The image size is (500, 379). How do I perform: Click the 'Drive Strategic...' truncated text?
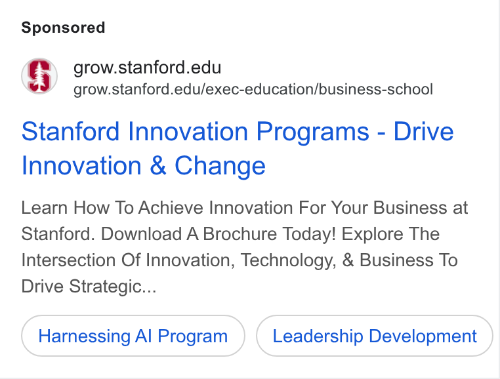point(89,286)
